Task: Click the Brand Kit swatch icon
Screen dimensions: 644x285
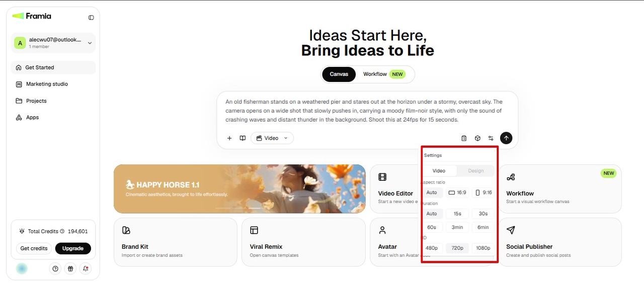Action: coord(126,230)
